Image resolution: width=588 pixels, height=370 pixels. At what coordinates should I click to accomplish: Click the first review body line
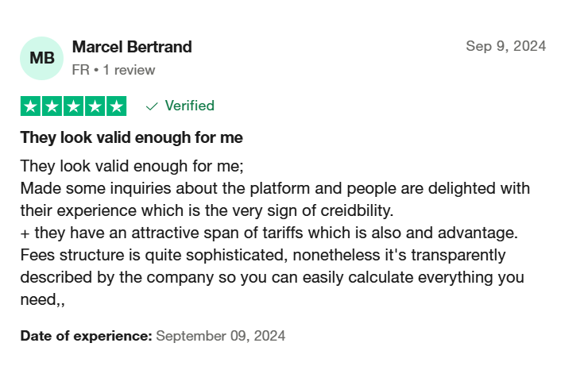[x=132, y=166]
